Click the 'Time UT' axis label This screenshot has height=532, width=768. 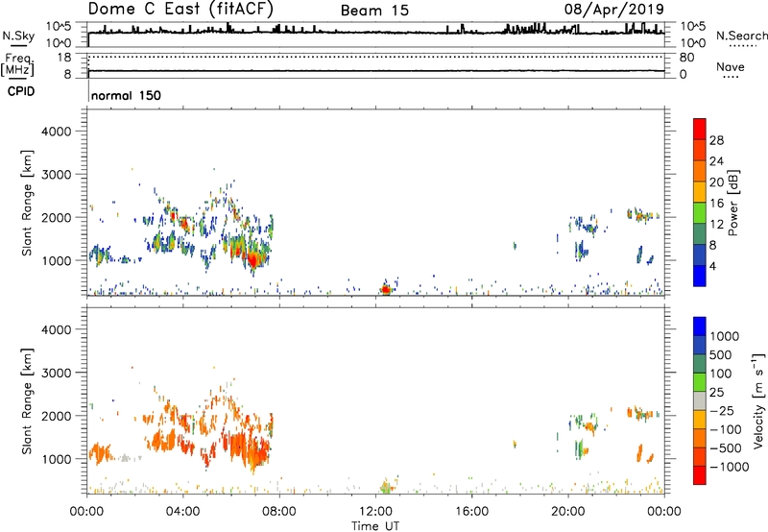[375, 526]
